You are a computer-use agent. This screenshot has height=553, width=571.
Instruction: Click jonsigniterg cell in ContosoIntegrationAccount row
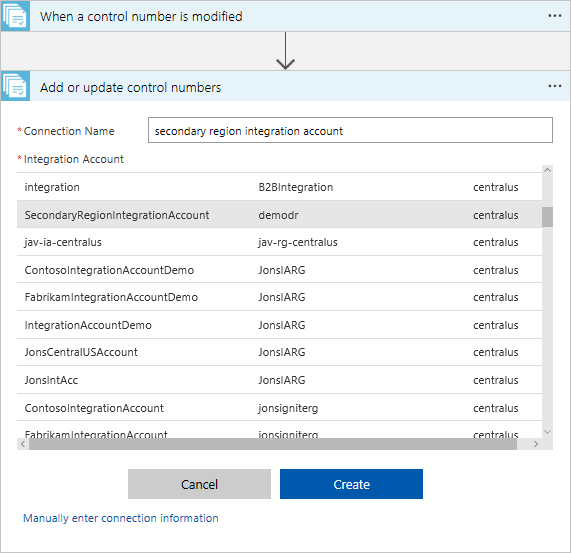[288, 408]
